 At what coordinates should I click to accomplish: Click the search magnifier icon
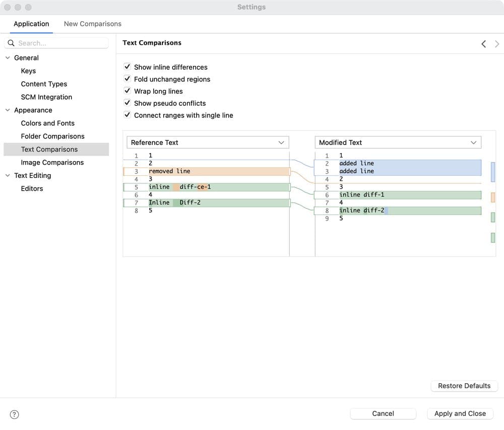pos(11,43)
